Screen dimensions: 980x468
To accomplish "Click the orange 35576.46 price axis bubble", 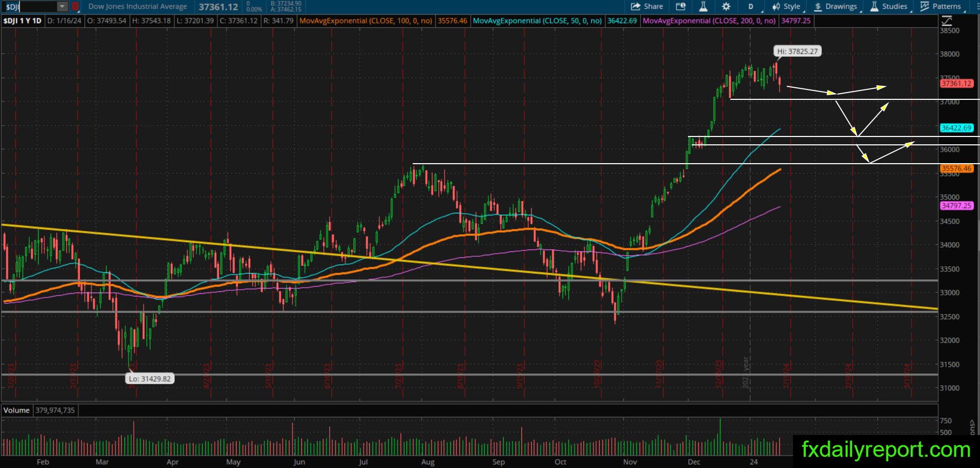I will pos(956,168).
